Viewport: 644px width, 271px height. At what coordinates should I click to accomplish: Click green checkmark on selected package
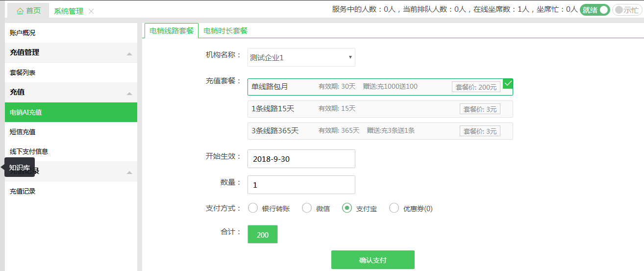508,83
